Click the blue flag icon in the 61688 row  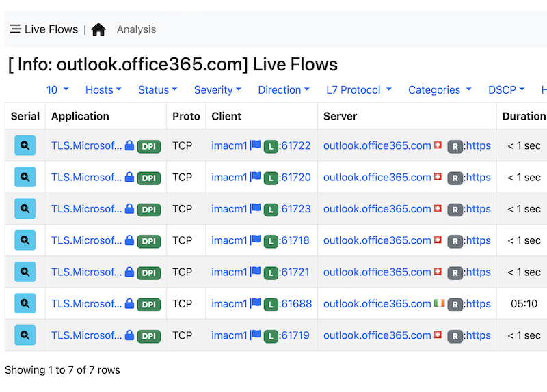tap(256, 303)
